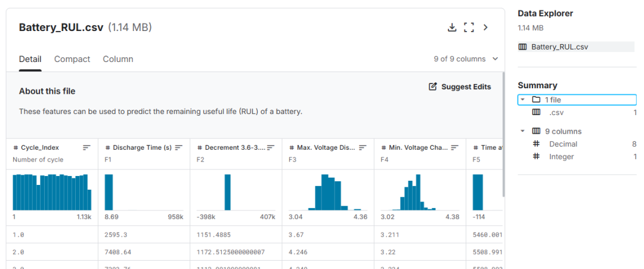
Task: Switch to the Compact tab
Action: [x=72, y=59]
